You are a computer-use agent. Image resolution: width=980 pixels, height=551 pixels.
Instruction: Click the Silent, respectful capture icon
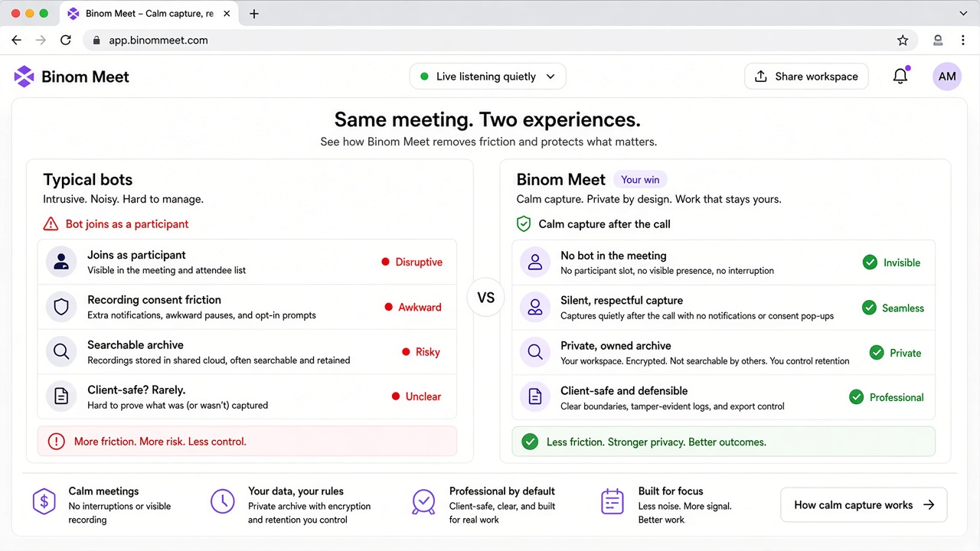535,308
